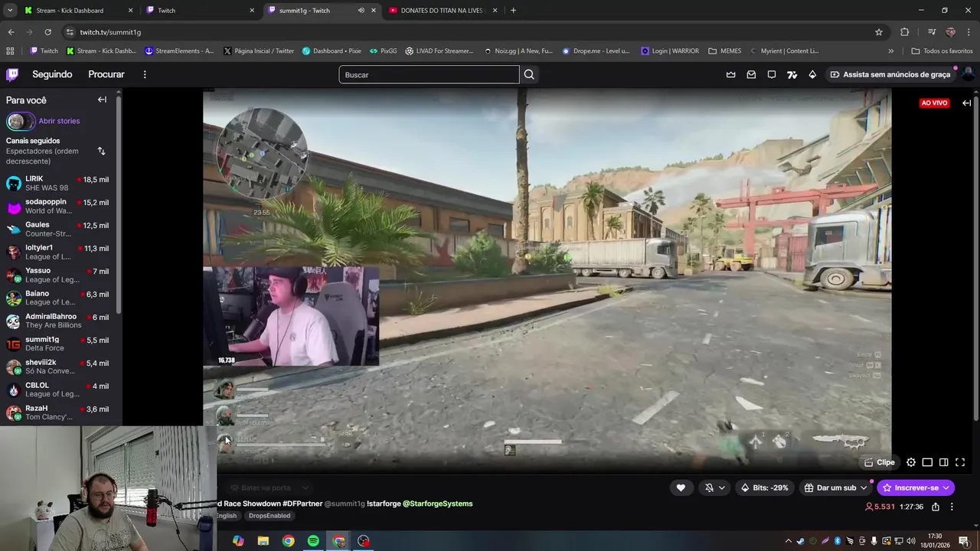Mute the summit1g tab audio icon
The height and width of the screenshot is (551, 980).
[361, 10]
